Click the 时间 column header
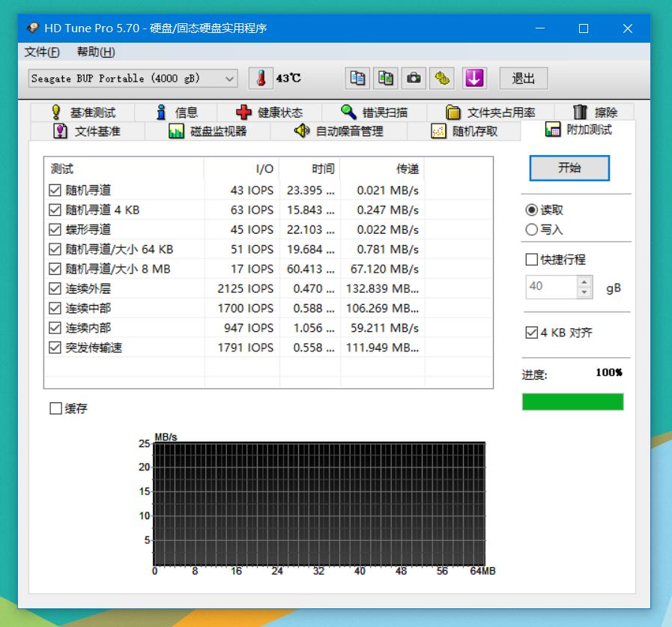672x627 pixels. click(x=310, y=169)
